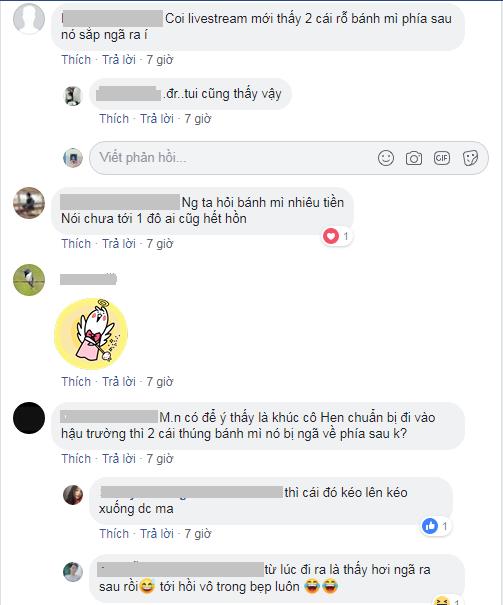This screenshot has width=503, height=605.
Task: Click Trả lời under the sticker comment
Action: (x=119, y=382)
